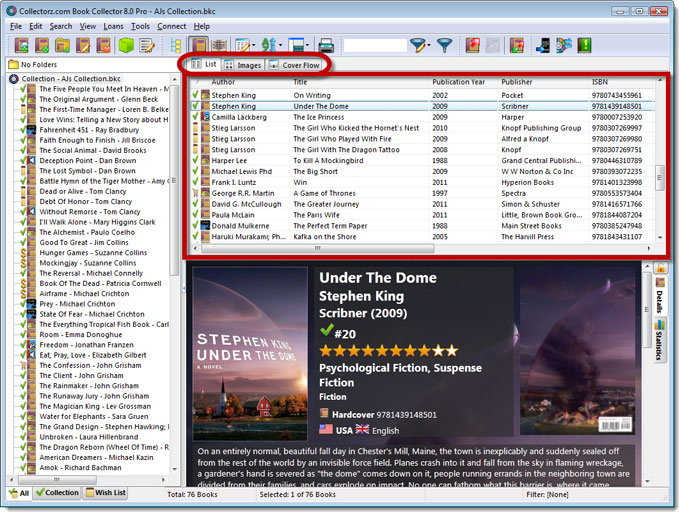This screenshot has height=512, width=679.
Task: Click the quick search input field
Action: [x=374, y=45]
